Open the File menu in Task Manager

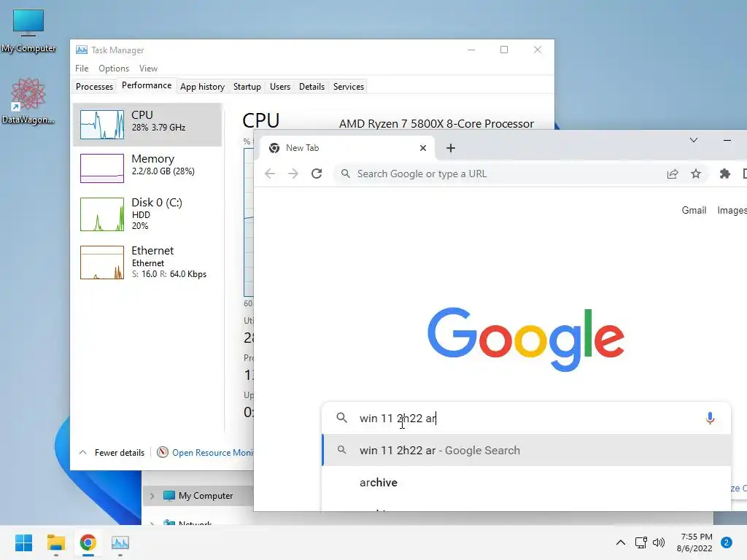click(82, 69)
